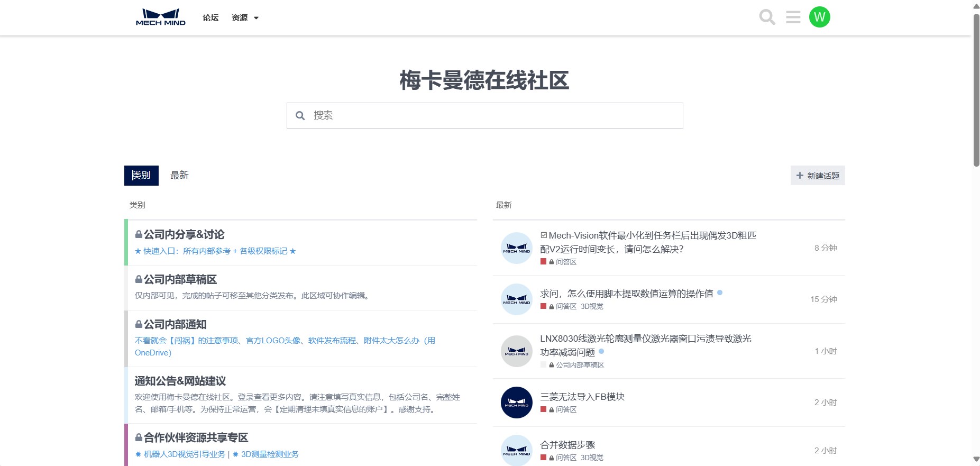Open the green W user avatar
Viewport: 980px width, 466px height.
tap(819, 17)
